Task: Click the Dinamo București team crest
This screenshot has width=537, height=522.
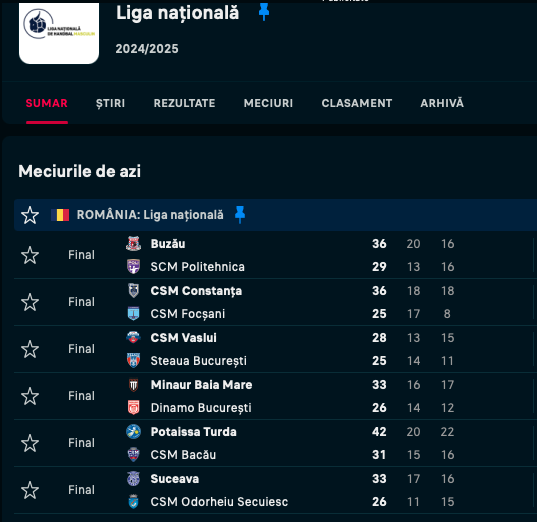Action: (134, 407)
